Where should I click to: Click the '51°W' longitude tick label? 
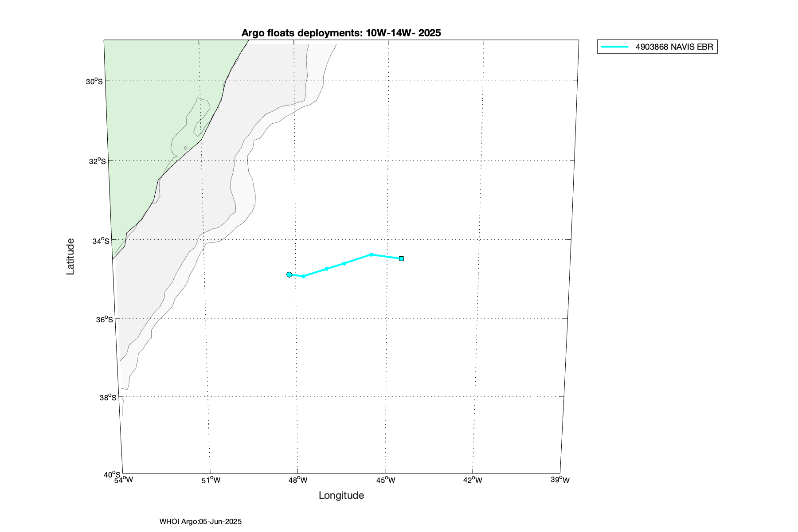tap(211, 480)
